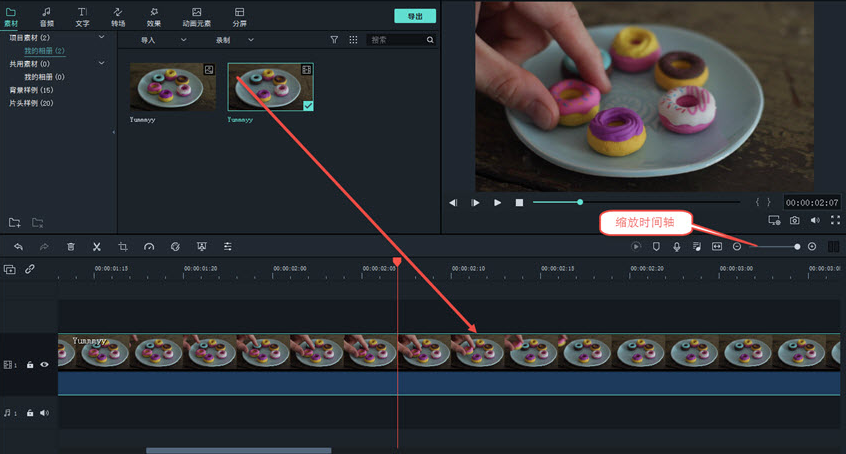846x454 pixels.
Task: Open the crop tool
Action: 123,247
